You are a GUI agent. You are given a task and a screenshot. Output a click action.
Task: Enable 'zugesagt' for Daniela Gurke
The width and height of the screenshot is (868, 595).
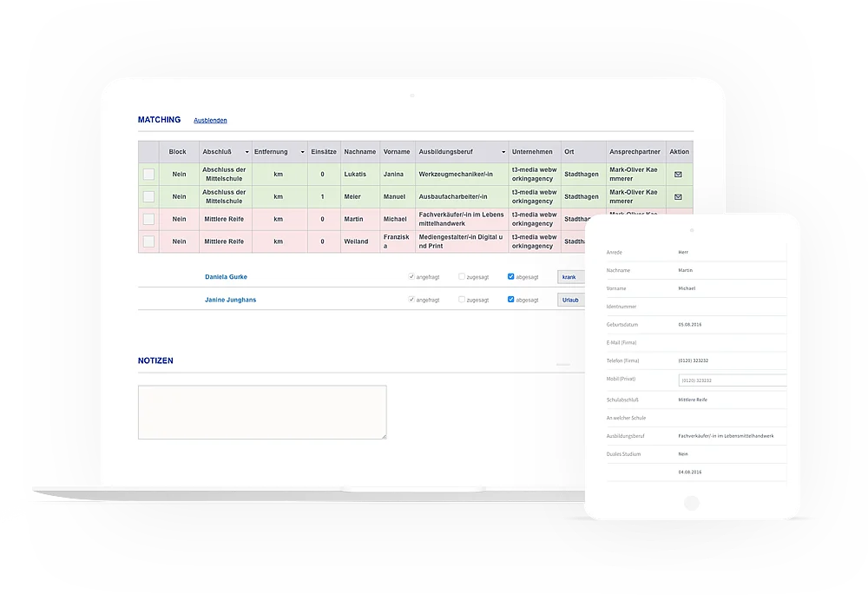coord(463,277)
